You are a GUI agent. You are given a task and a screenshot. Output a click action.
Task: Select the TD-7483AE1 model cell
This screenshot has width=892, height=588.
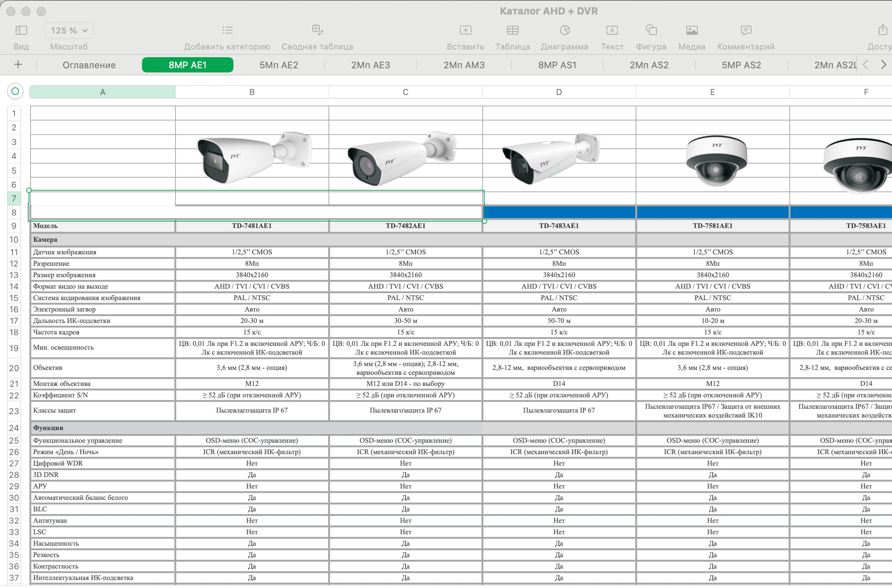click(559, 226)
